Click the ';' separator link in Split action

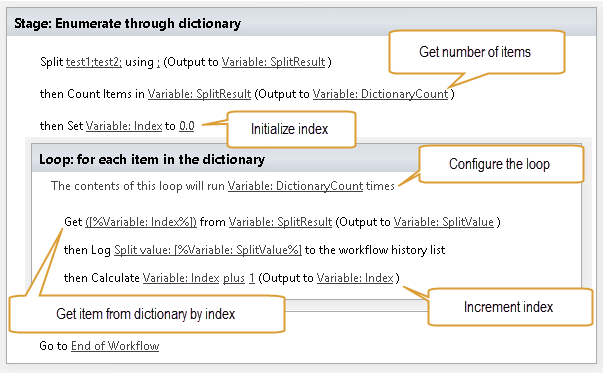point(158,62)
